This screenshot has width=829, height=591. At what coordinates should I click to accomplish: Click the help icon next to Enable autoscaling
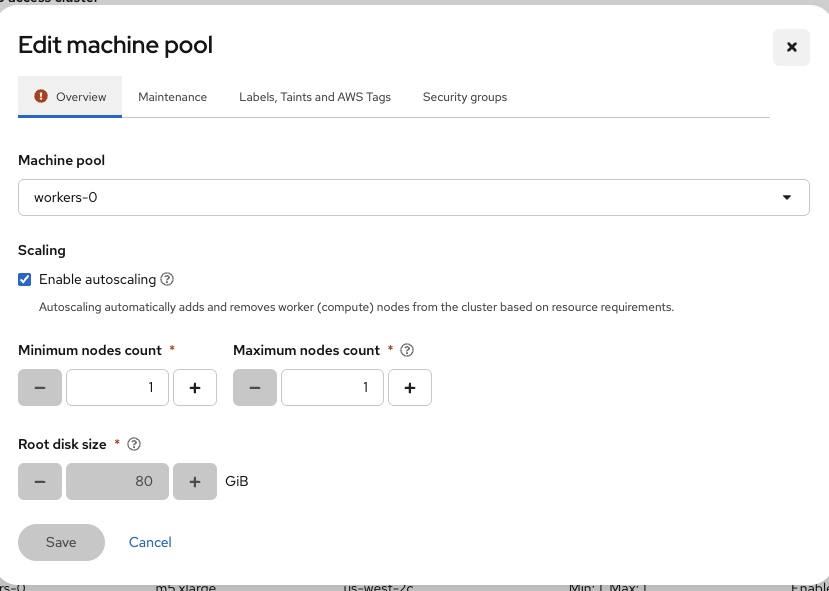coord(168,280)
